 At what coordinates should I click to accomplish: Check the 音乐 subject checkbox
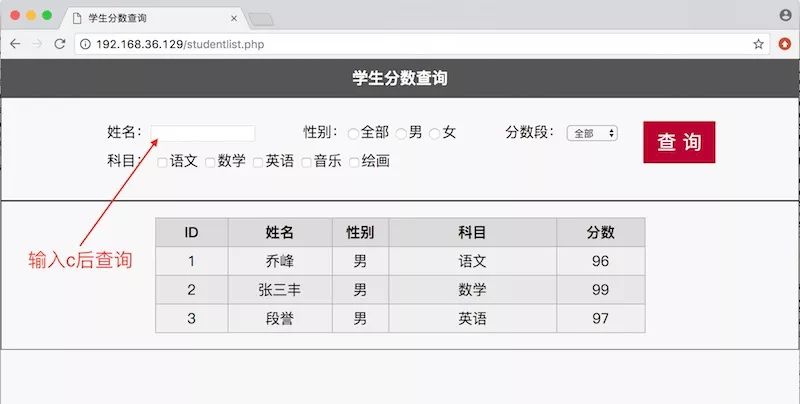(306, 163)
